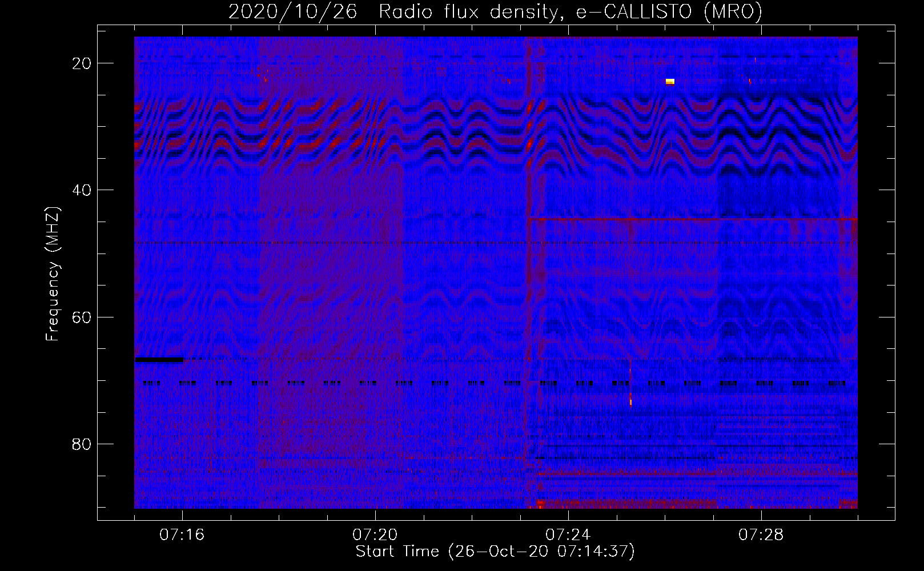The width and height of the screenshot is (924, 571).
Task: Click the 80 MHz frequency tick label
Action: click(82, 444)
